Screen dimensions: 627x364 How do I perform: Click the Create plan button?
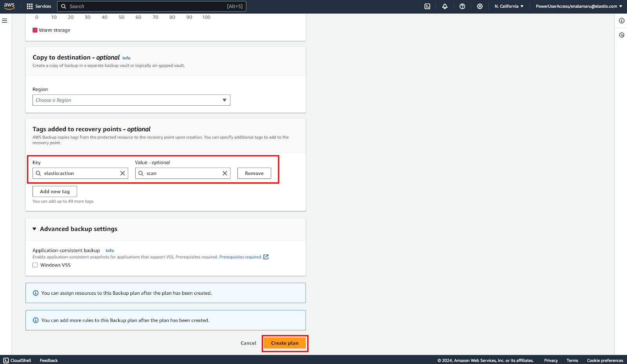click(285, 343)
